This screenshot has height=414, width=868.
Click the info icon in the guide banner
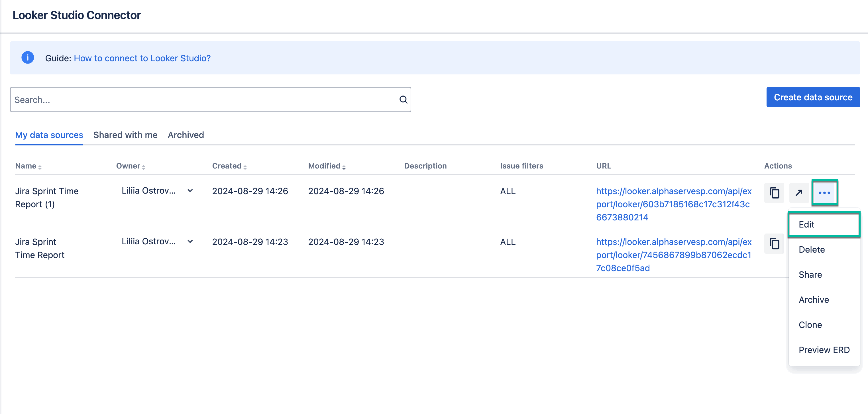[28, 57]
